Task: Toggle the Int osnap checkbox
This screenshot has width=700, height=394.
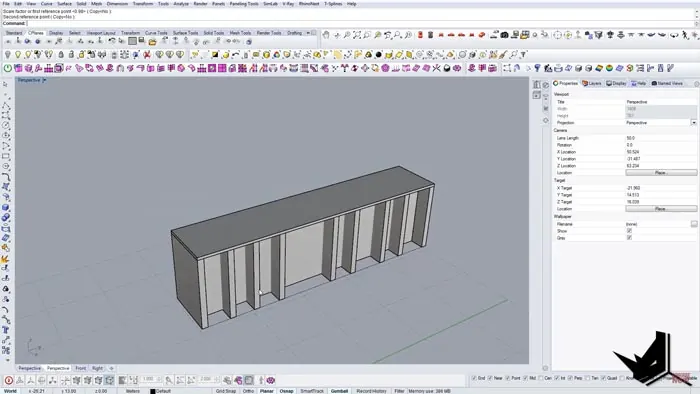Action: pyautogui.click(x=557, y=378)
